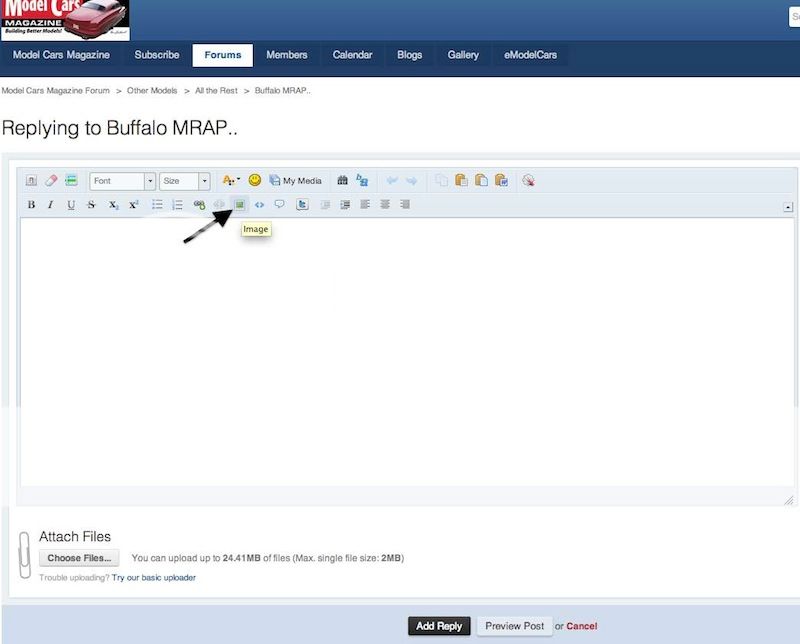Click the emoticon smiley icon
800x644 pixels.
[256, 180]
